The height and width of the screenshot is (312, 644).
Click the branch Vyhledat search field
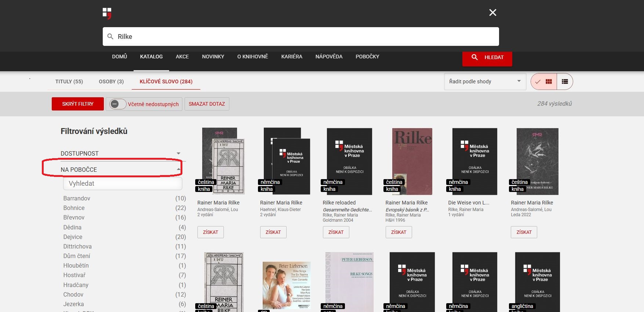pos(123,184)
